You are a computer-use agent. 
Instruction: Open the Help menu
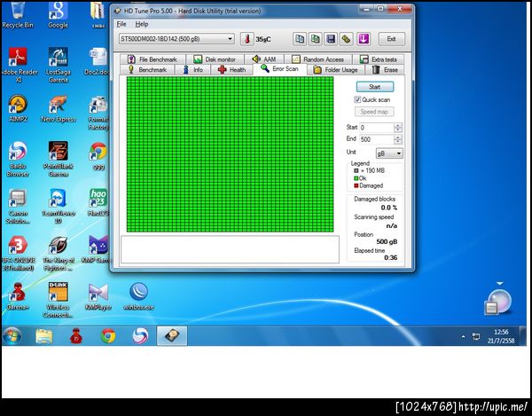[142, 24]
